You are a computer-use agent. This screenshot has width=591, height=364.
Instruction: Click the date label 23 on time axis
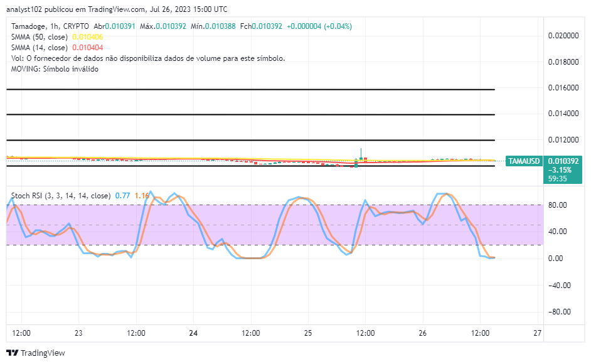(x=78, y=333)
